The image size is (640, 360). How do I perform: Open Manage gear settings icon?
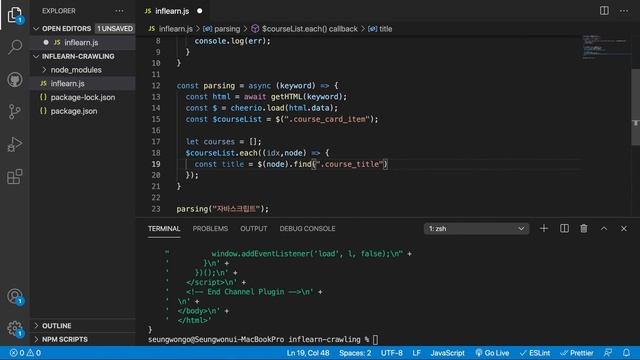(x=15, y=328)
